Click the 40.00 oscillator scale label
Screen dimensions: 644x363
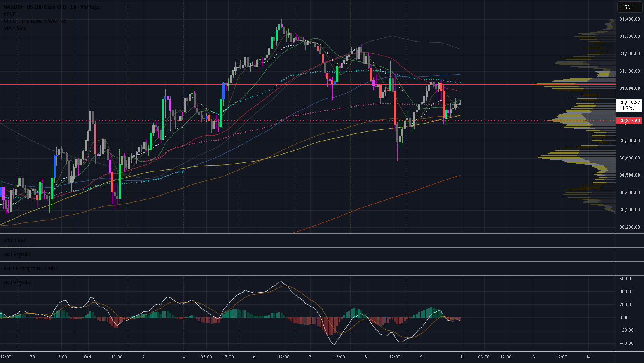point(625,291)
